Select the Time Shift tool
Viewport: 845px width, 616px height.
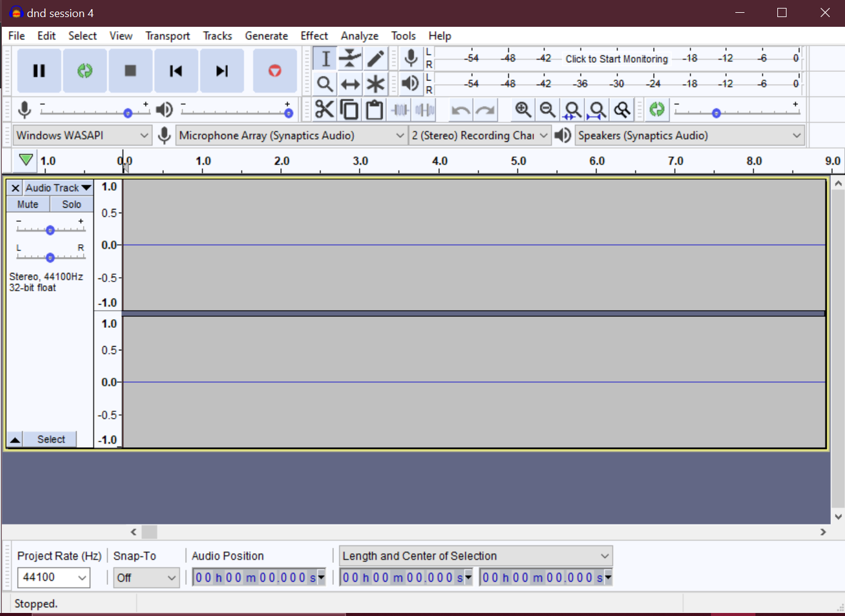click(x=350, y=83)
